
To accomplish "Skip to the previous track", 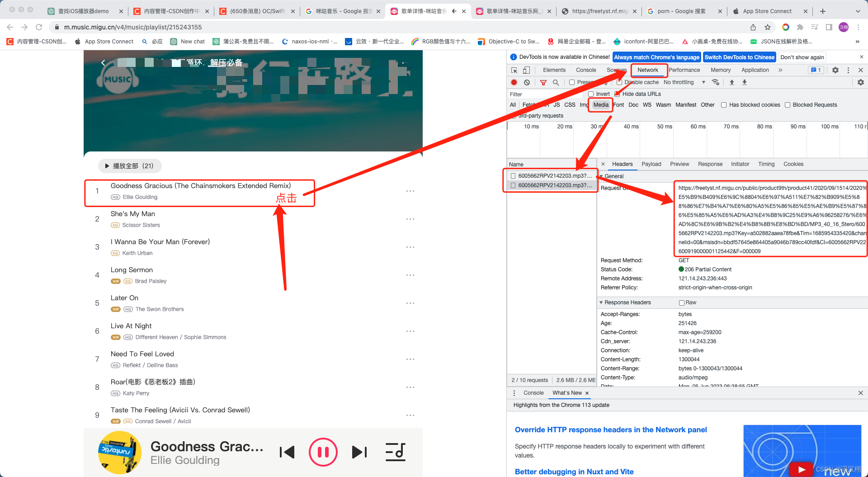I will [x=287, y=452].
